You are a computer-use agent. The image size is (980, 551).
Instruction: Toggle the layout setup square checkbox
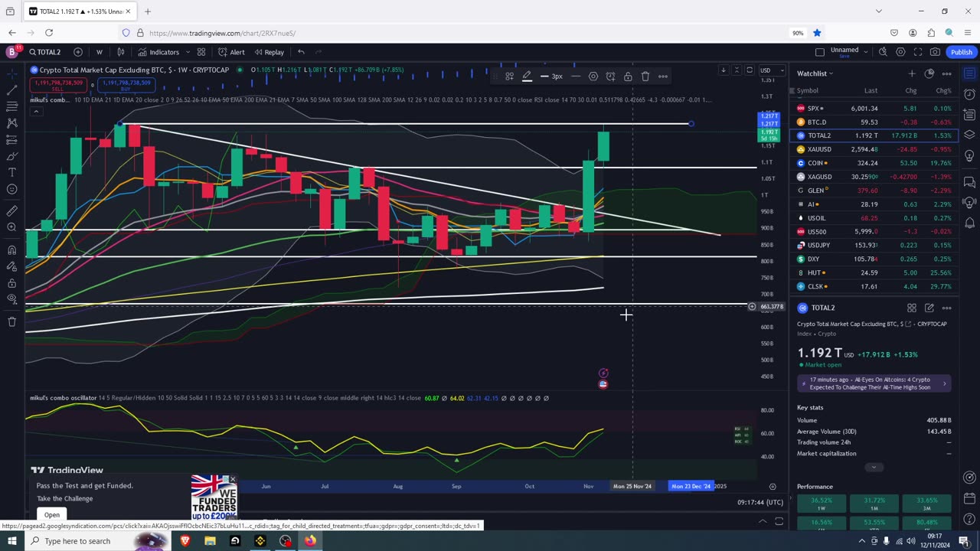point(820,52)
